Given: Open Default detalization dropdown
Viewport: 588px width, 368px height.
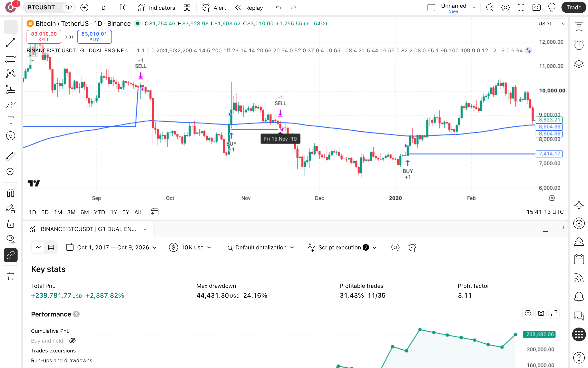Looking at the screenshot, I should coord(260,248).
